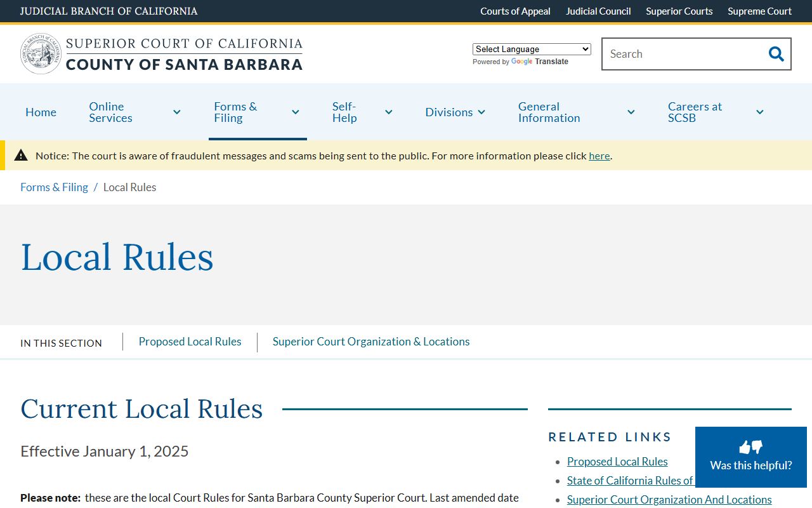Click the thumbs up/down feedback icon

point(751,447)
